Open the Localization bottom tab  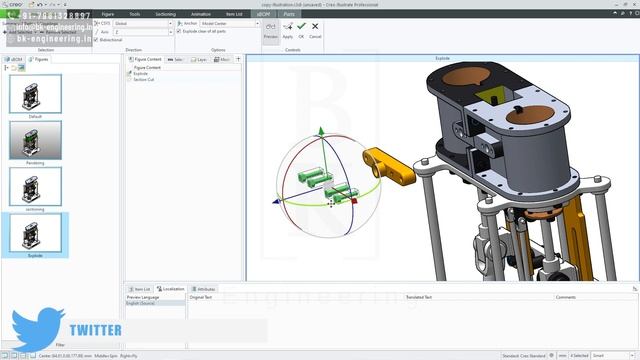[171, 289]
